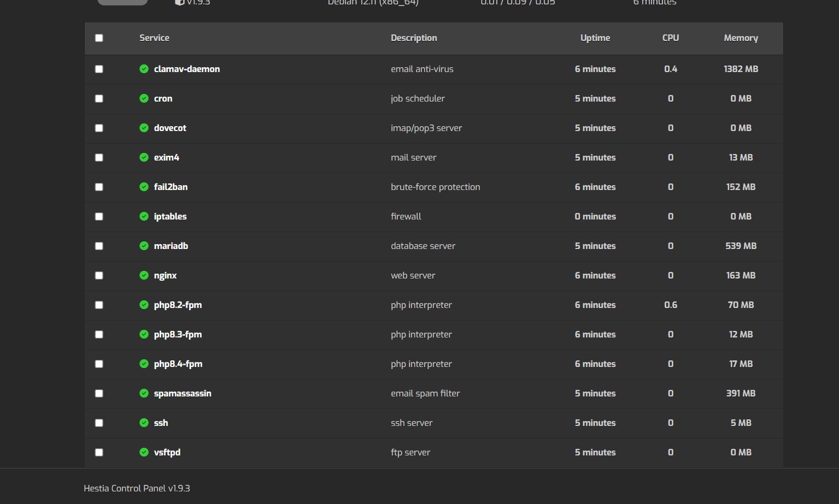The height and width of the screenshot is (504, 839).
Task: Click the 0.6 CPU value for php8.2-fpm
Action: coord(671,305)
